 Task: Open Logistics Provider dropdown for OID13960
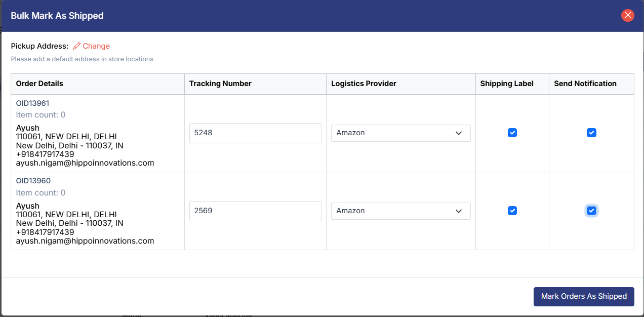click(x=400, y=211)
